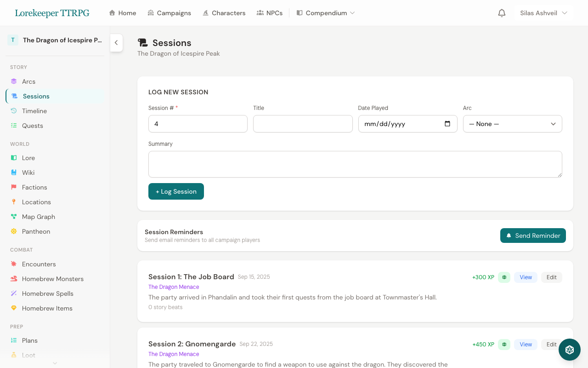Viewport: 588px width, 368px height.
Task: Click the + Log Session button
Action: point(176,191)
